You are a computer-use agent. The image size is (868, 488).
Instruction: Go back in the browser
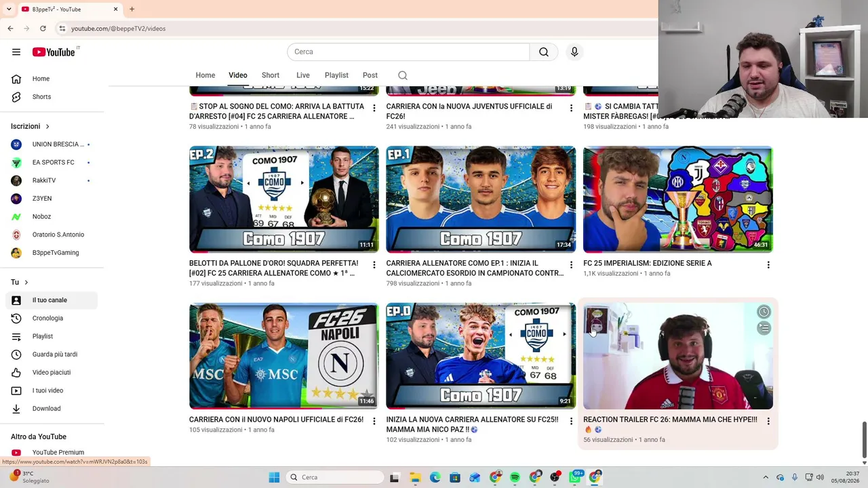(x=10, y=28)
